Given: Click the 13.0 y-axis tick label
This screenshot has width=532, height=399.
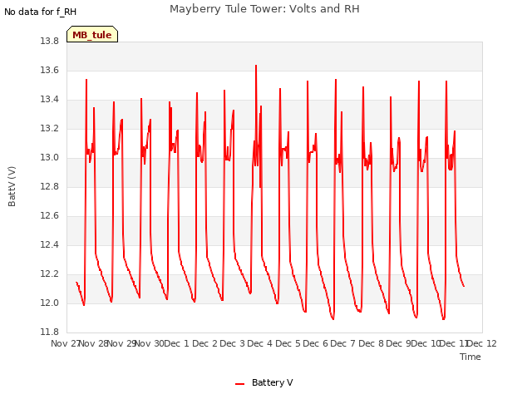Looking at the screenshot, I should click(x=50, y=157).
